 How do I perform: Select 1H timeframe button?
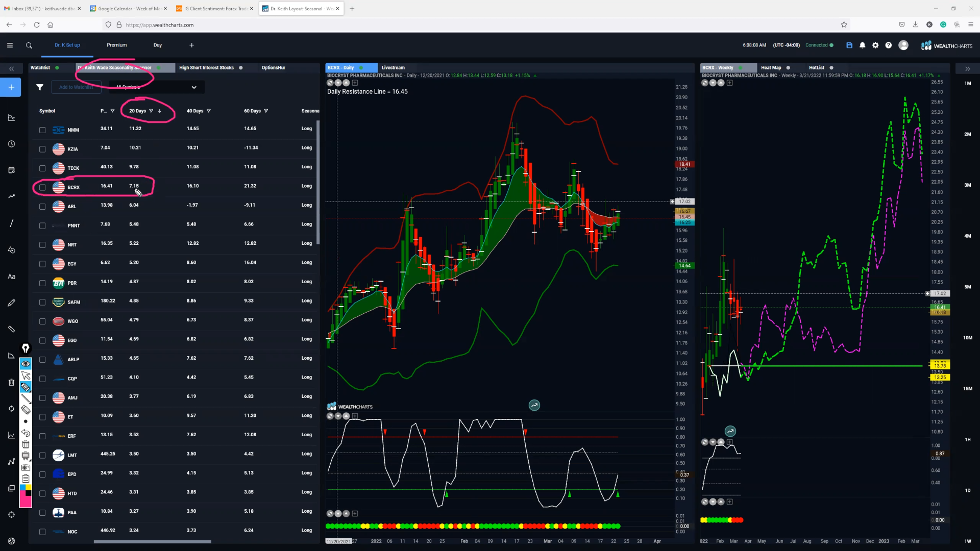[968, 440]
